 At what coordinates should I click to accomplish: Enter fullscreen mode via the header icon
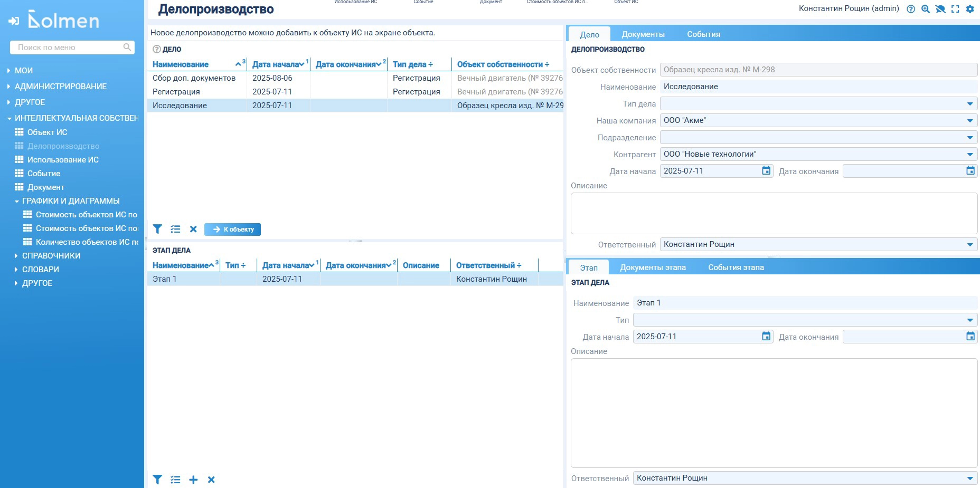pos(955,9)
